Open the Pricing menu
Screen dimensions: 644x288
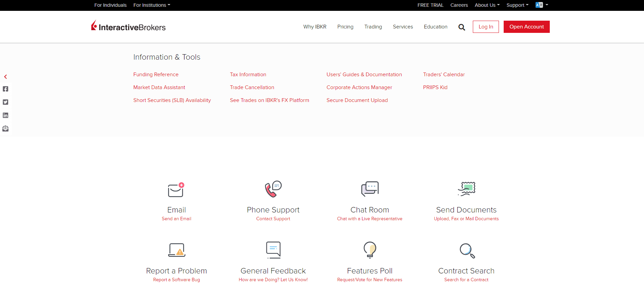pyautogui.click(x=345, y=27)
